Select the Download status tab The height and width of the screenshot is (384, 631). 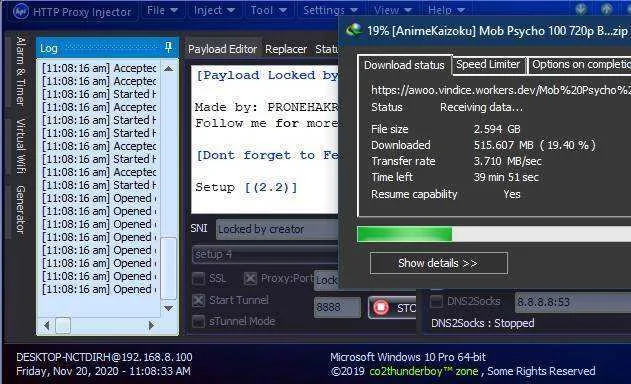[404, 65]
